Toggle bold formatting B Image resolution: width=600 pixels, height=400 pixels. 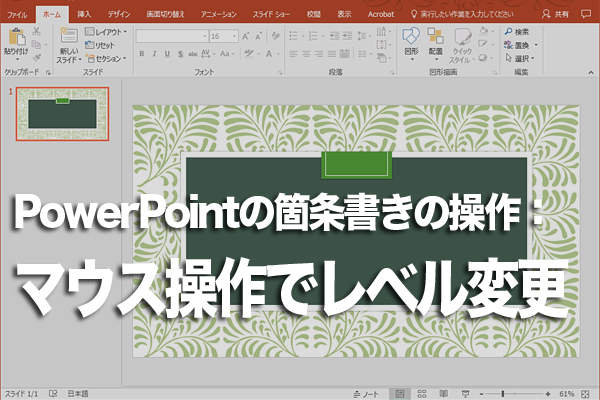[142, 54]
